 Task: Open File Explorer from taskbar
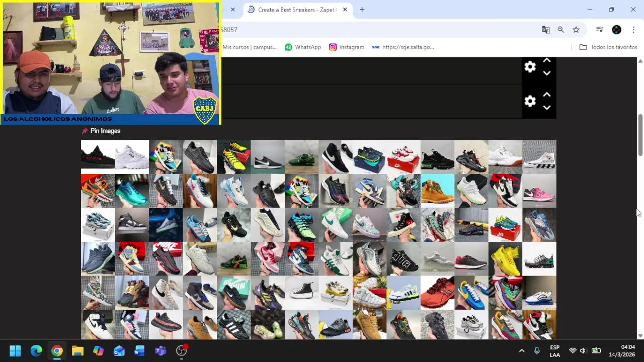point(77,351)
